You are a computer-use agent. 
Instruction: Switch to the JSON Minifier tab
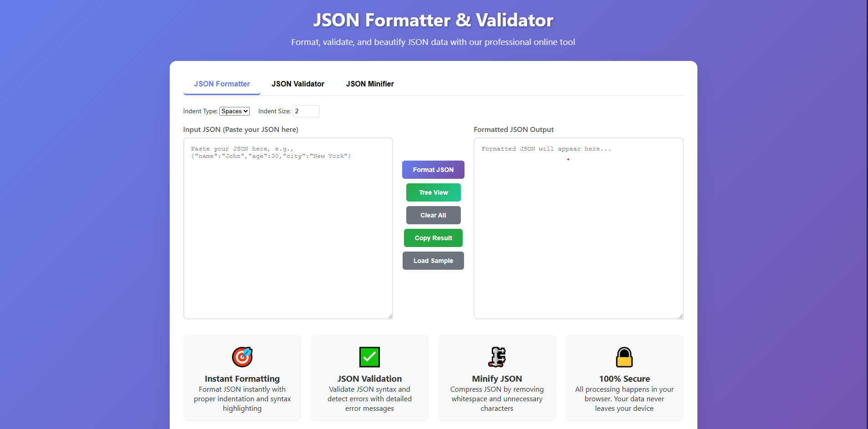(x=369, y=84)
